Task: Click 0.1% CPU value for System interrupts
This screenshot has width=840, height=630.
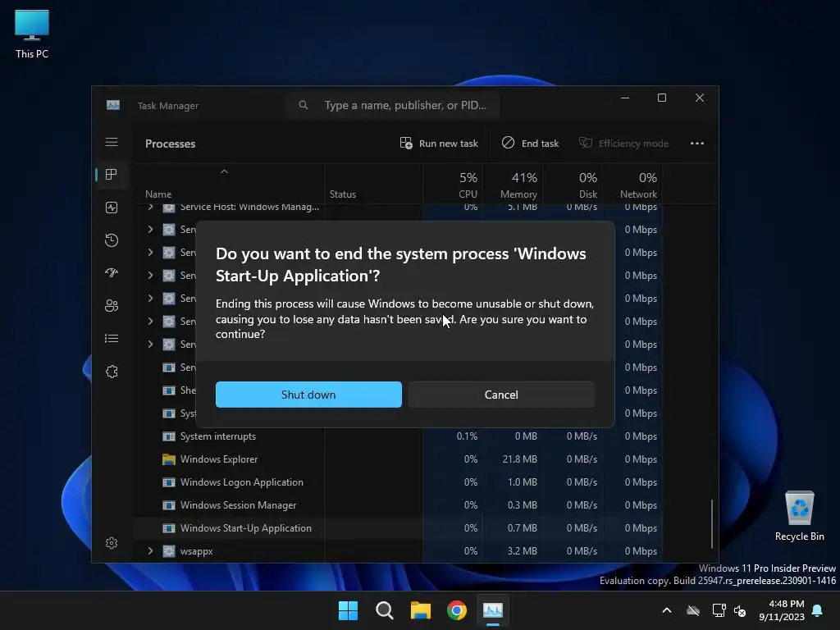Action: pyautogui.click(x=467, y=436)
